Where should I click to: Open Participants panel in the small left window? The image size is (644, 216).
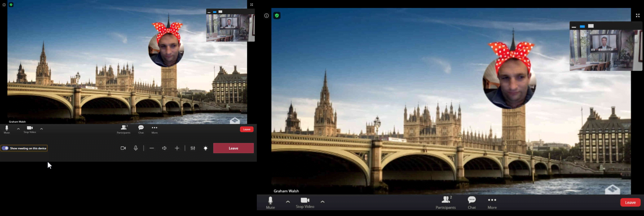coord(124,130)
